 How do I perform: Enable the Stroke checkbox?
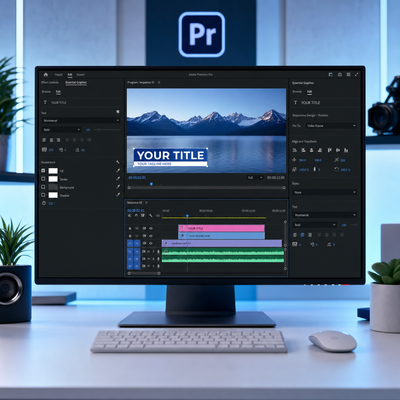(43, 179)
